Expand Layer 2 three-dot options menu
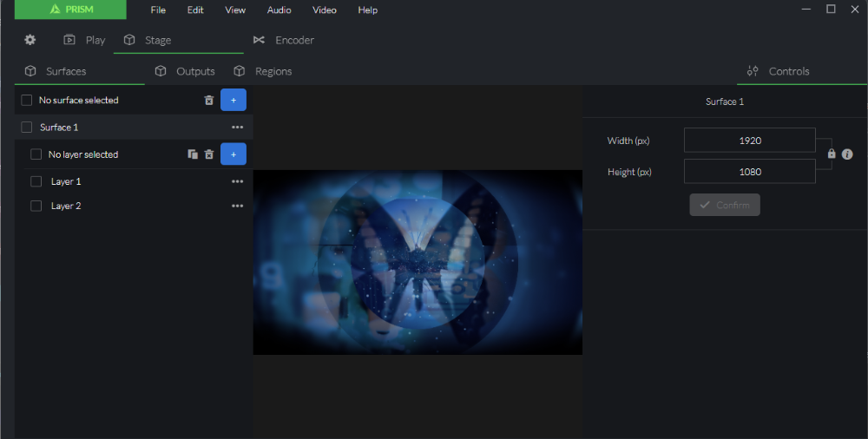The width and height of the screenshot is (868, 439). coord(238,206)
